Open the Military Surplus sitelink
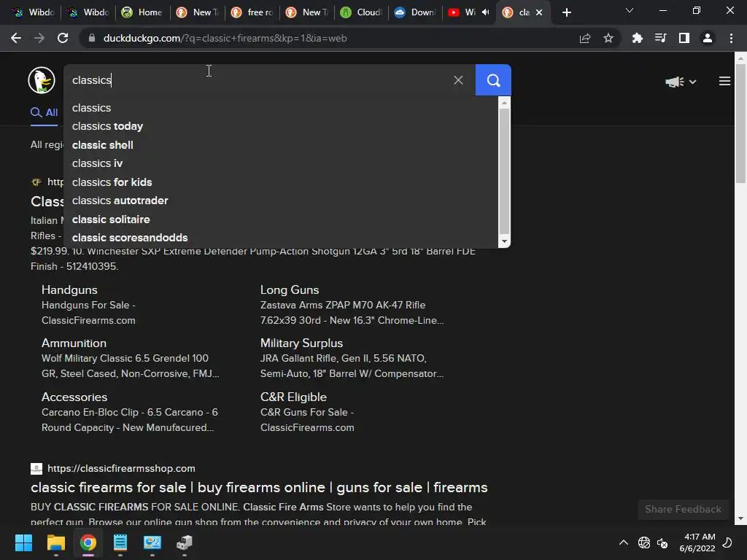 click(301, 343)
